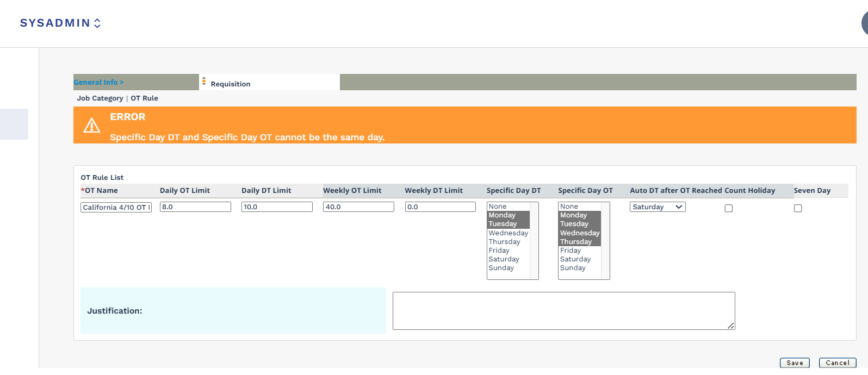Click the Weekly OT Limit column header
The width and height of the screenshot is (868, 375).
(x=352, y=190)
